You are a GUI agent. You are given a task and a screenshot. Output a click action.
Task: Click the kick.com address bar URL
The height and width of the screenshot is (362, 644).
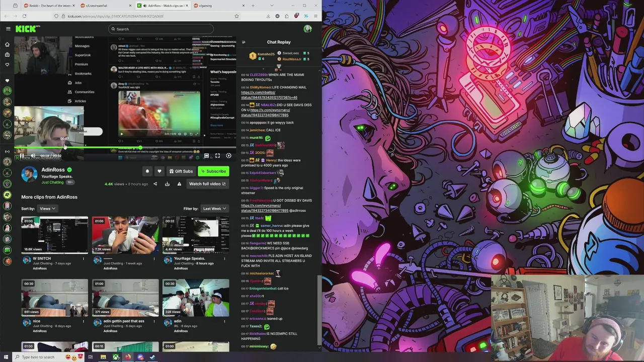click(115, 16)
